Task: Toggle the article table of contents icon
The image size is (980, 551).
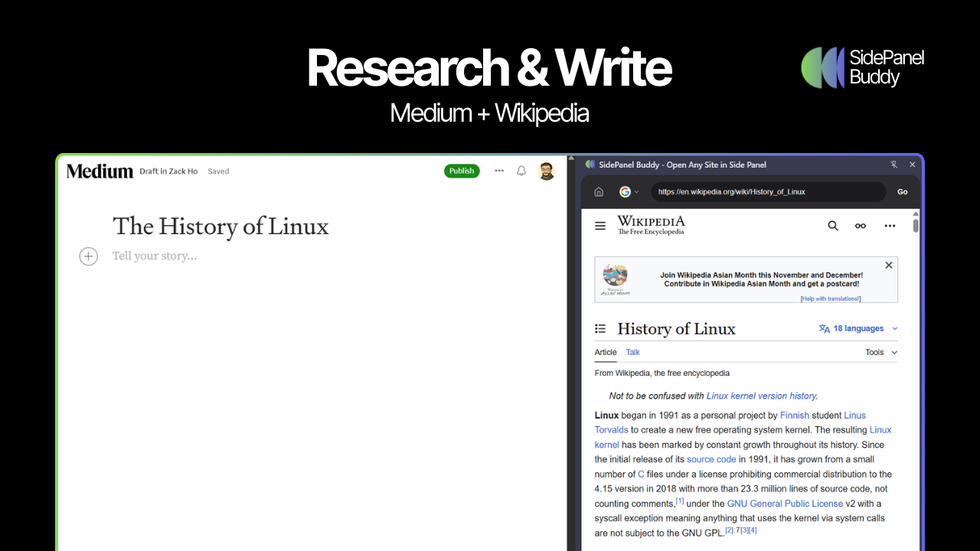Action: point(600,328)
